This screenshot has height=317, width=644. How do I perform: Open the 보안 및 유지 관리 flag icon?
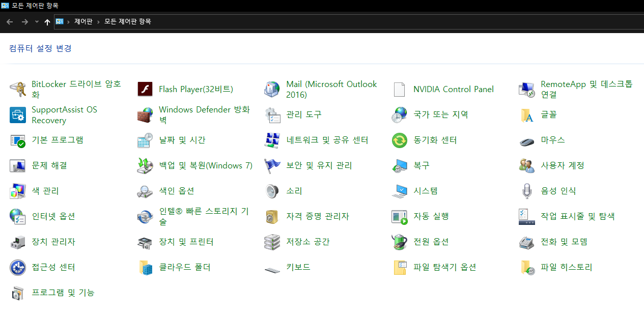click(x=272, y=166)
